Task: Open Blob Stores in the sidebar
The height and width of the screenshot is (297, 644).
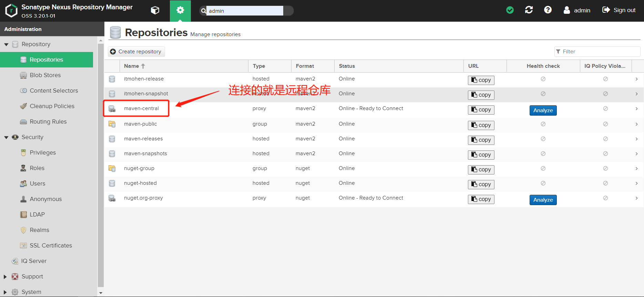Action: pos(45,75)
